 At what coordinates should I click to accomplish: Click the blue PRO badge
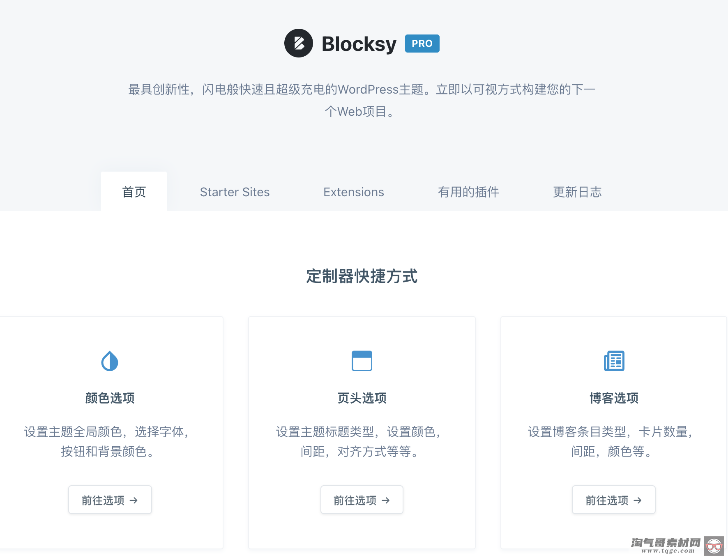click(x=422, y=43)
